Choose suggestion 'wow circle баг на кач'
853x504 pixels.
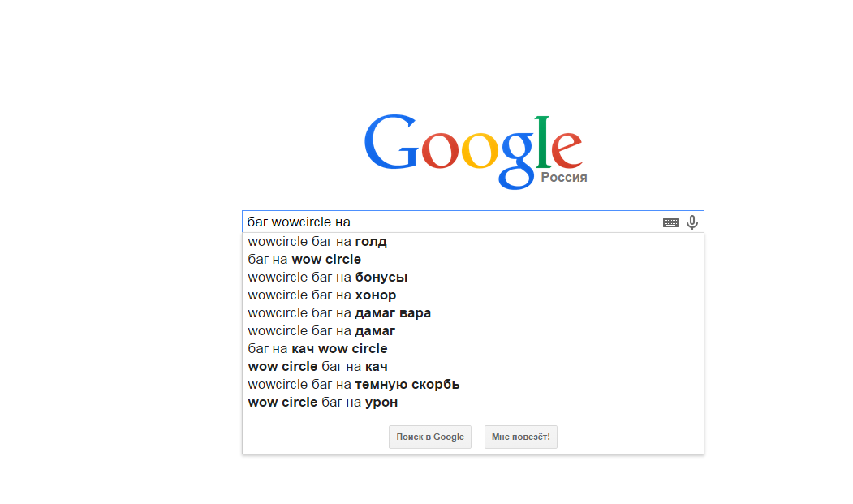point(472,366)
